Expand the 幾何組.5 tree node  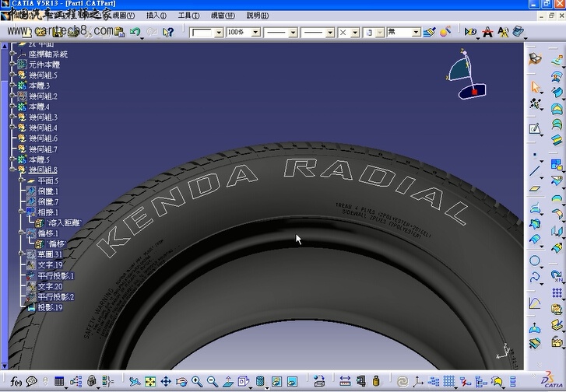click(12, 75)
